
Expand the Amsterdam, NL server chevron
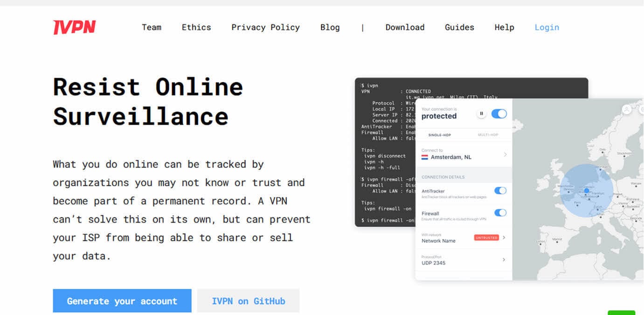click(x=505, y=154)
